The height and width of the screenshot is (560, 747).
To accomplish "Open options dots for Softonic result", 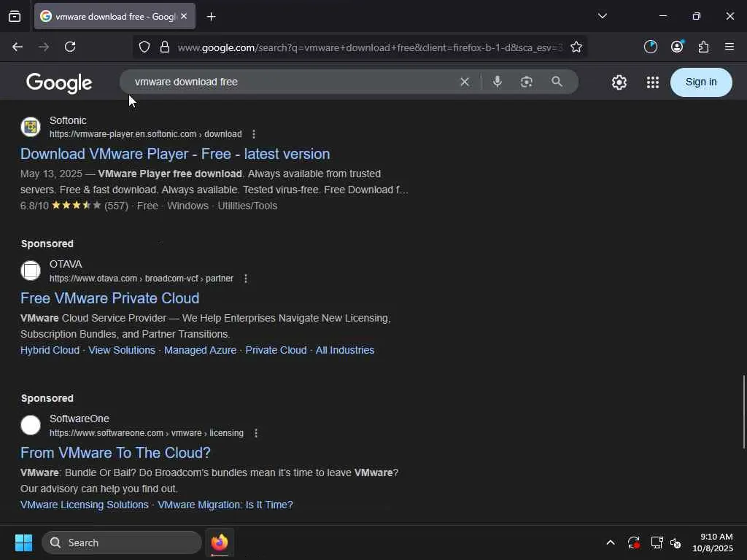I will (253, 134).
